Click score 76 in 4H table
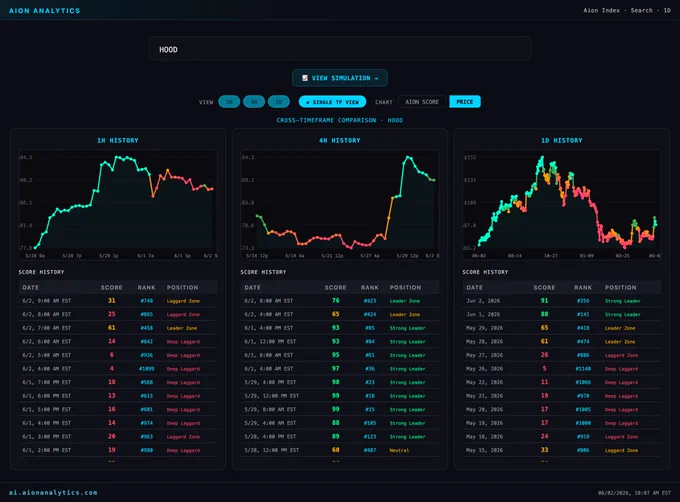The width and height of the screenshot is (680, 502). (336, 300)
